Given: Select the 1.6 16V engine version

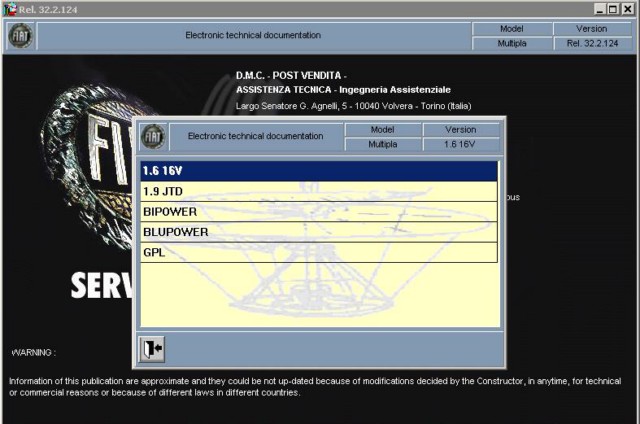Looking at the screenshot, I should coord(319,171).
